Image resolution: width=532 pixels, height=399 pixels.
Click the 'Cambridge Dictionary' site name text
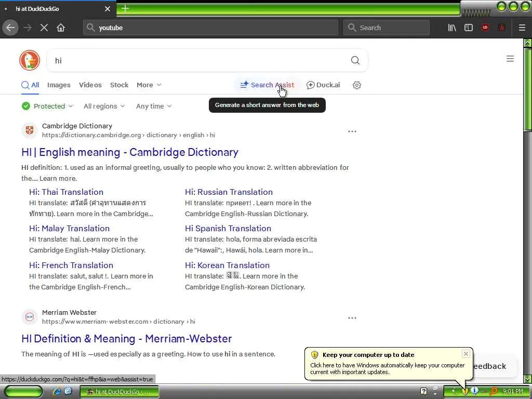click(77, 126)
